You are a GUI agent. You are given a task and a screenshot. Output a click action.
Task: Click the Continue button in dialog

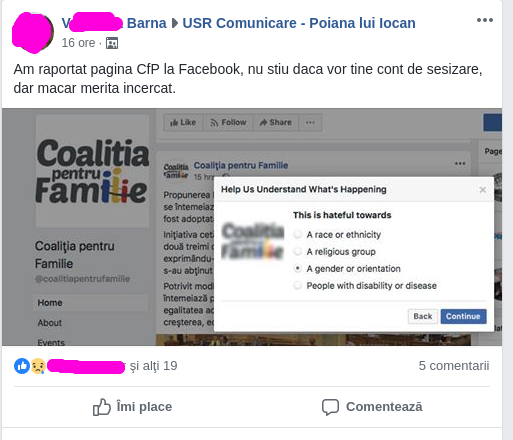(x=463, y=316)
